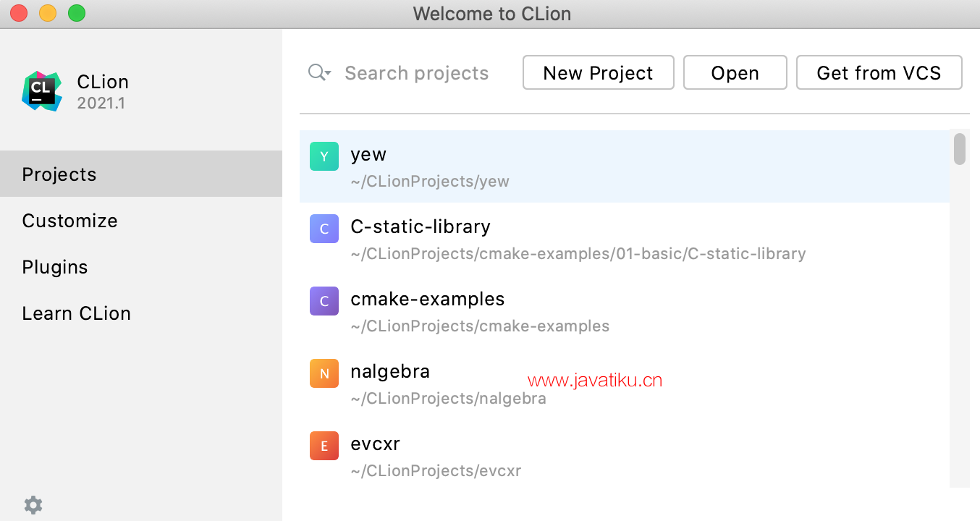Screen dimensions: 980x521
Task: Go to Learn CLion tab
Action: pos(141,313)
